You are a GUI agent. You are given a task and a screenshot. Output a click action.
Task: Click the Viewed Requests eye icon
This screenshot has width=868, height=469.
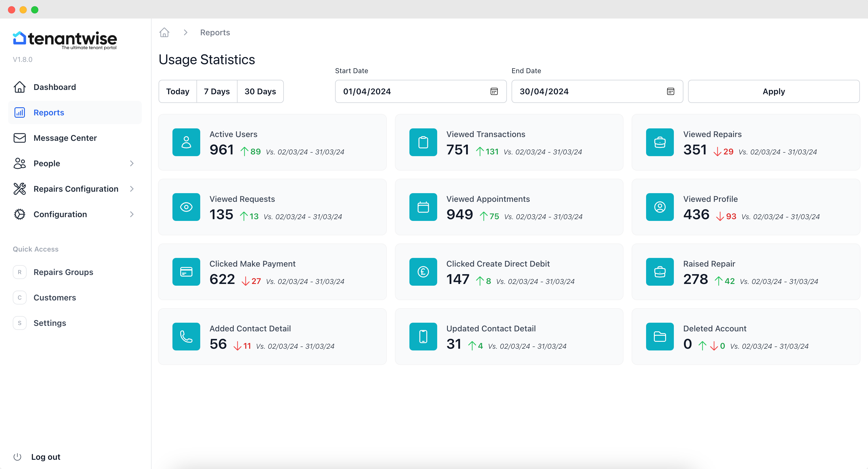click(x=186, y=207)
